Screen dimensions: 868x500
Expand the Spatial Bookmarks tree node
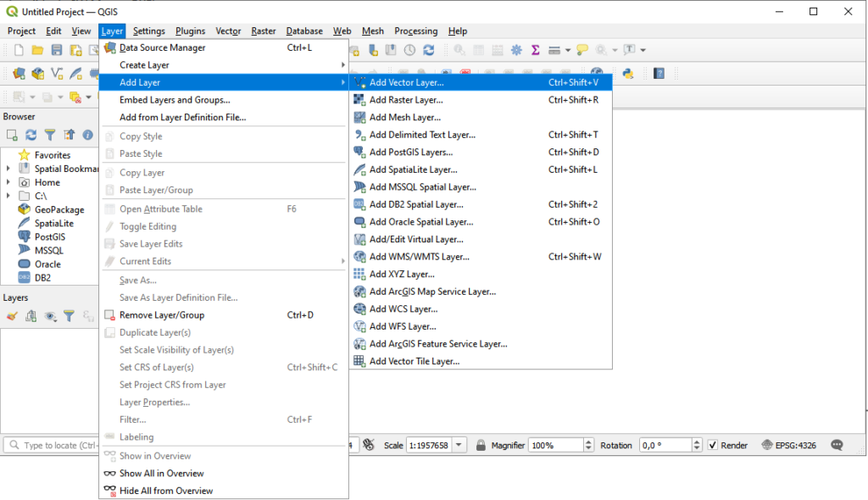(8, 169)
